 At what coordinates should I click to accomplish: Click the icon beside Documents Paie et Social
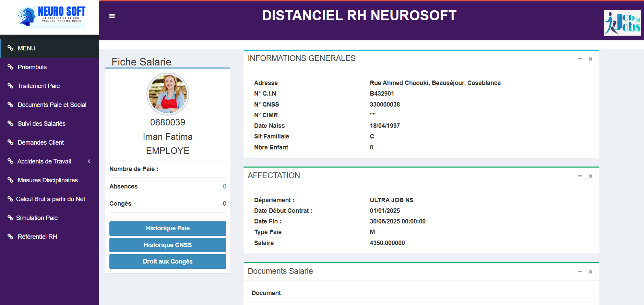click(10, 105)
